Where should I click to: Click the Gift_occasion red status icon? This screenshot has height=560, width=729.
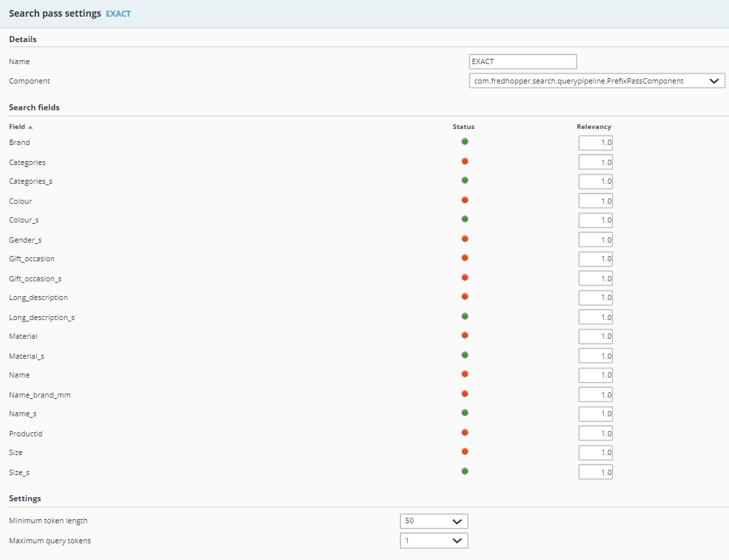tap(465, 258)
